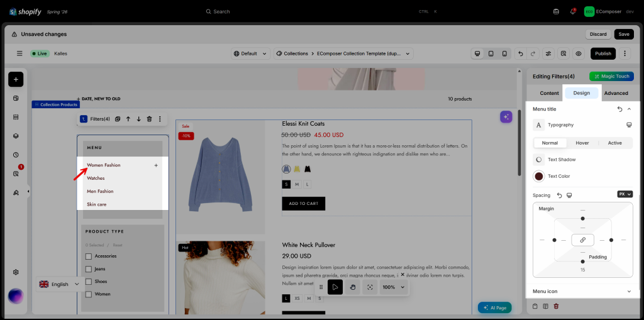
Task: Click the purple AI sparkle button on canvas
Action: [506, 117]
